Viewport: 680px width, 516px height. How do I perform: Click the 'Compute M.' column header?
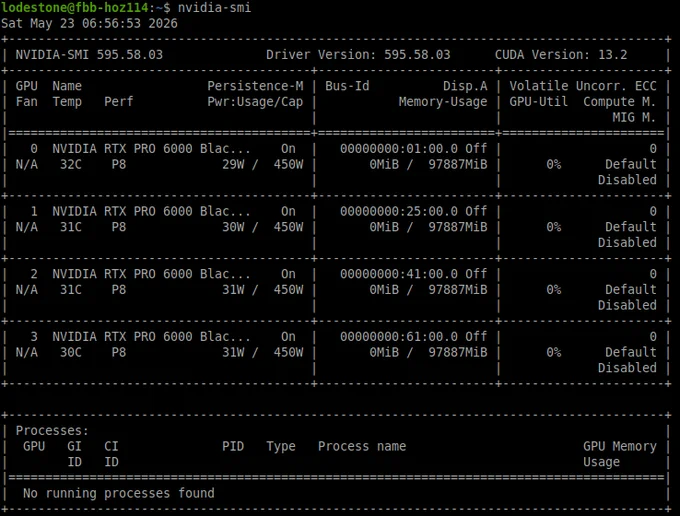tap(620, 101)
